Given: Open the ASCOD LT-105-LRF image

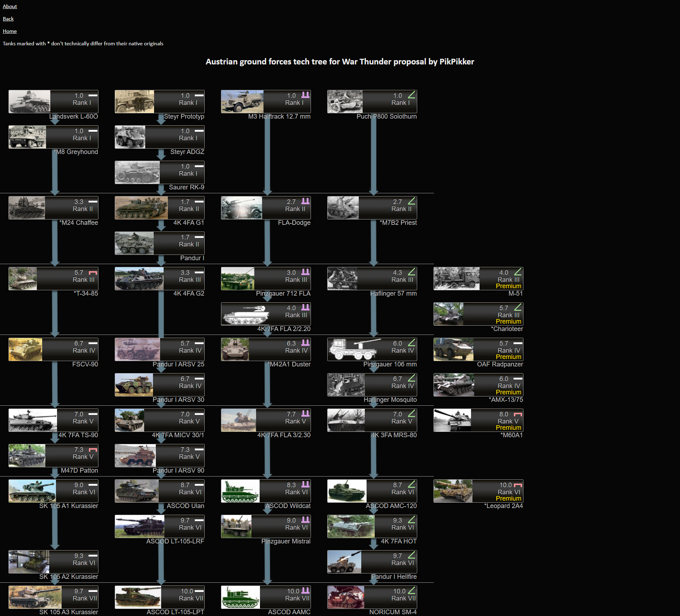Looking at the screenshot, I should pyautogui.click(x=140, y=526).
